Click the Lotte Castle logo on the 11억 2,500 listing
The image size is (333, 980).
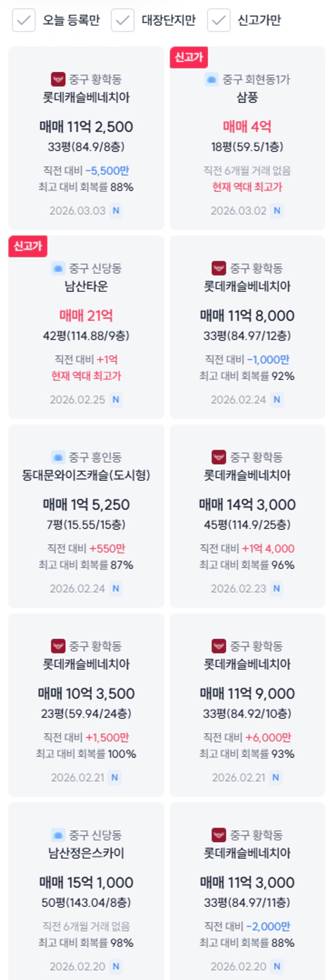[x=58, y=79]
